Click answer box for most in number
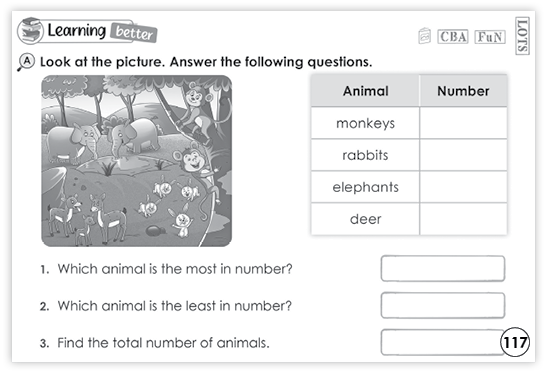Screen dimensions: 547x373 click(443, 268)
